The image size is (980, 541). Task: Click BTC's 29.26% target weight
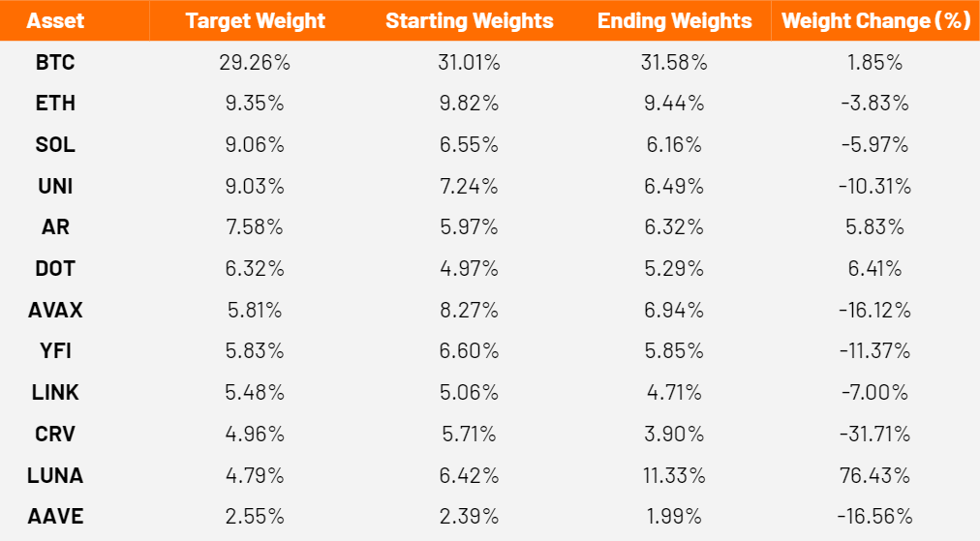(x=255, y=63)
